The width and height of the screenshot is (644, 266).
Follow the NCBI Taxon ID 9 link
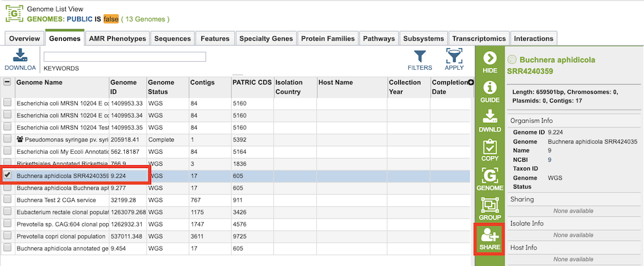(x=550, y=159)
